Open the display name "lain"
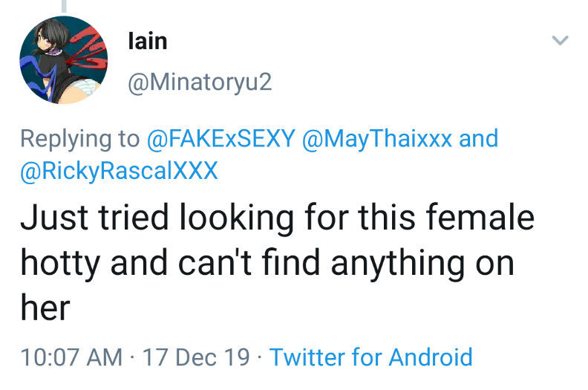This screenshot has width=588, height=390. pyautogui.click(x=148, y=40)
